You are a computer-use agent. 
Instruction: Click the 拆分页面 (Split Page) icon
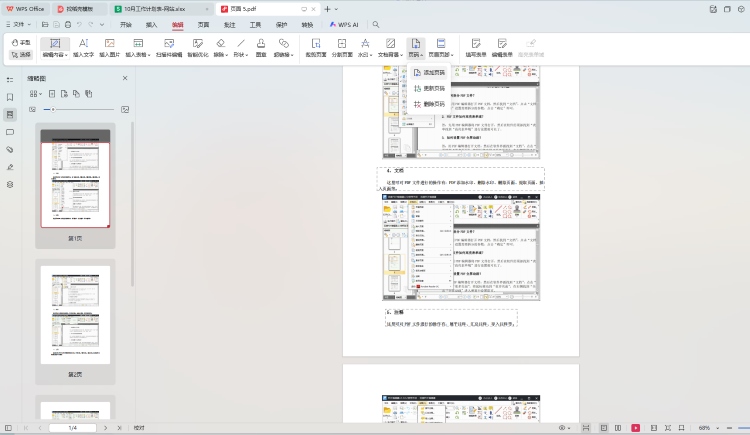tap(341, 43)
